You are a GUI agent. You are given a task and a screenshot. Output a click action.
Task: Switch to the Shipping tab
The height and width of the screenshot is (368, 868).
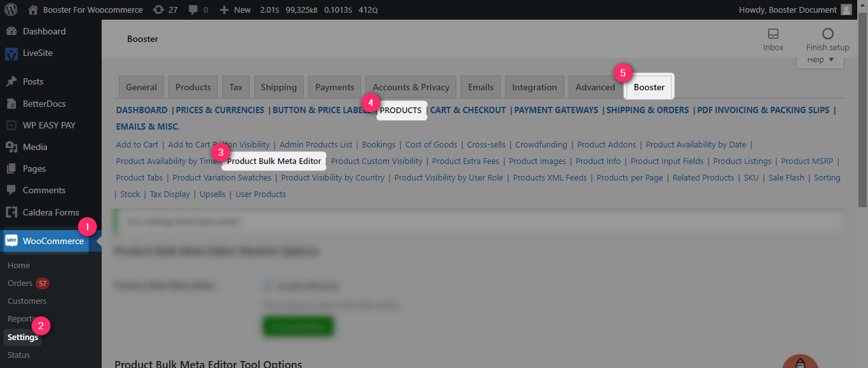[x=278, y=87]
